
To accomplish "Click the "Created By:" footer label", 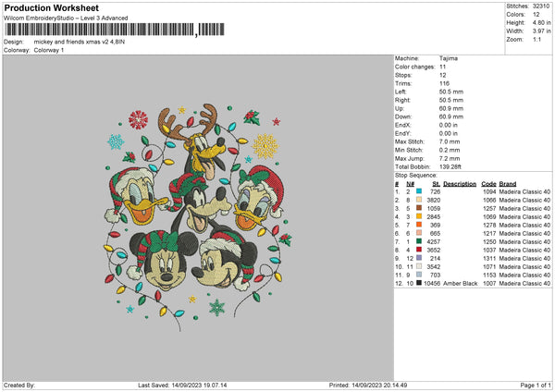I will point(19,385).
